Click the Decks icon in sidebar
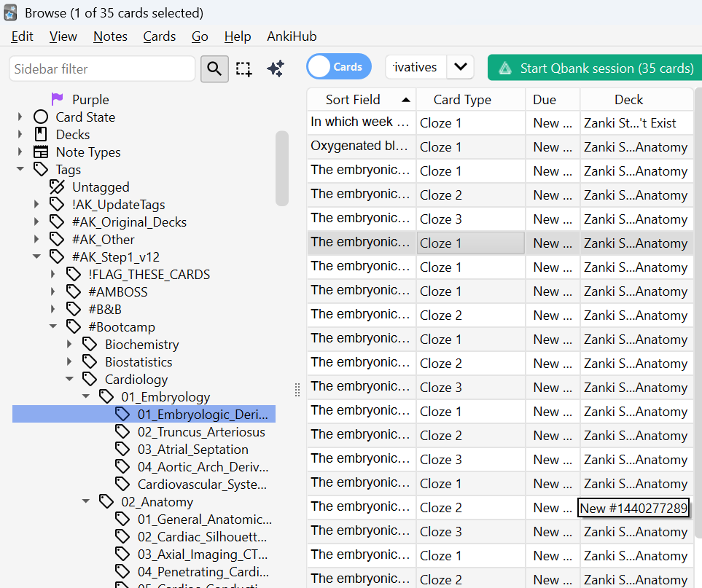The width and height of the screenshot is (702, 588). click(x=41, y=134)
